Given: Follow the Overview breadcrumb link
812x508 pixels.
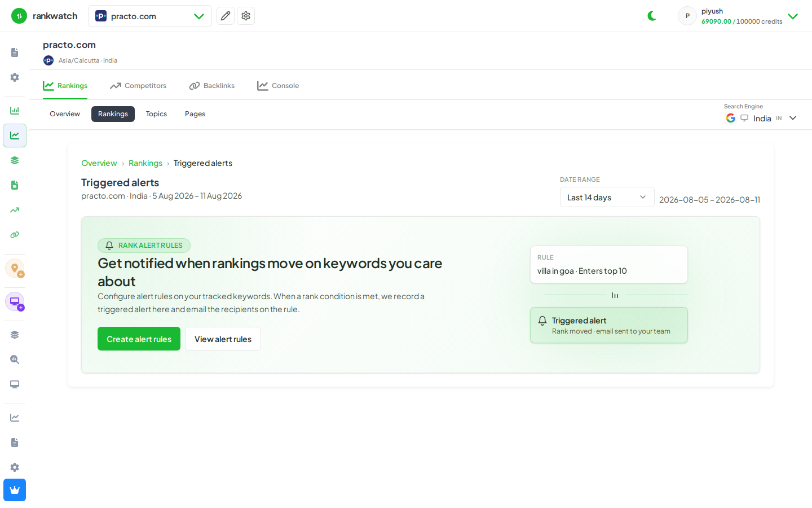Looking at the screenshot, I should 99,163.
